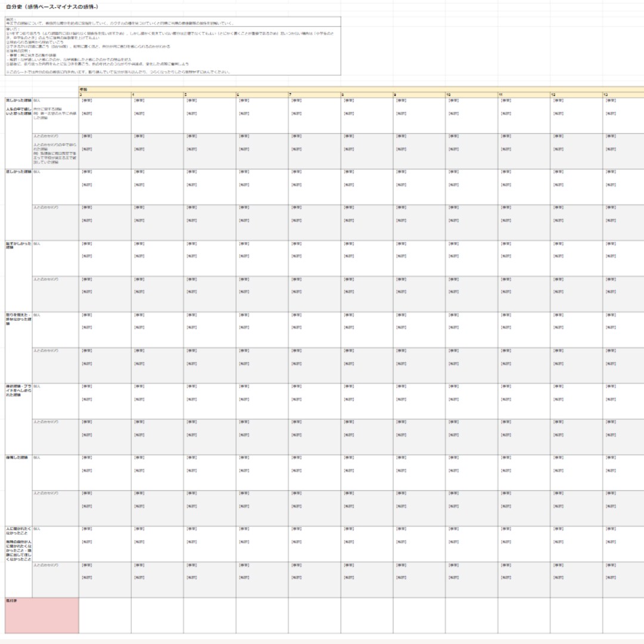Screen dimensions: 644x644
Task: Click the 恥ずかしかった経験 row label
Action: 18,245
